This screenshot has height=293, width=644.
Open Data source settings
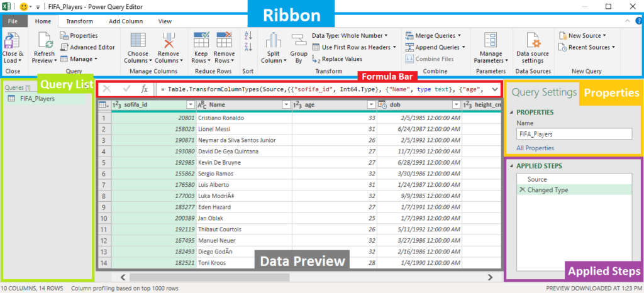(533, 43)
